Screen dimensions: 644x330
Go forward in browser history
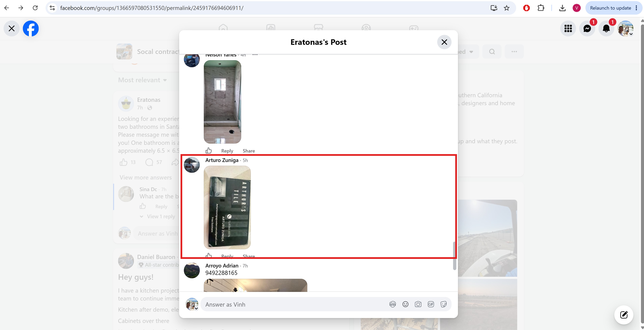21,8
